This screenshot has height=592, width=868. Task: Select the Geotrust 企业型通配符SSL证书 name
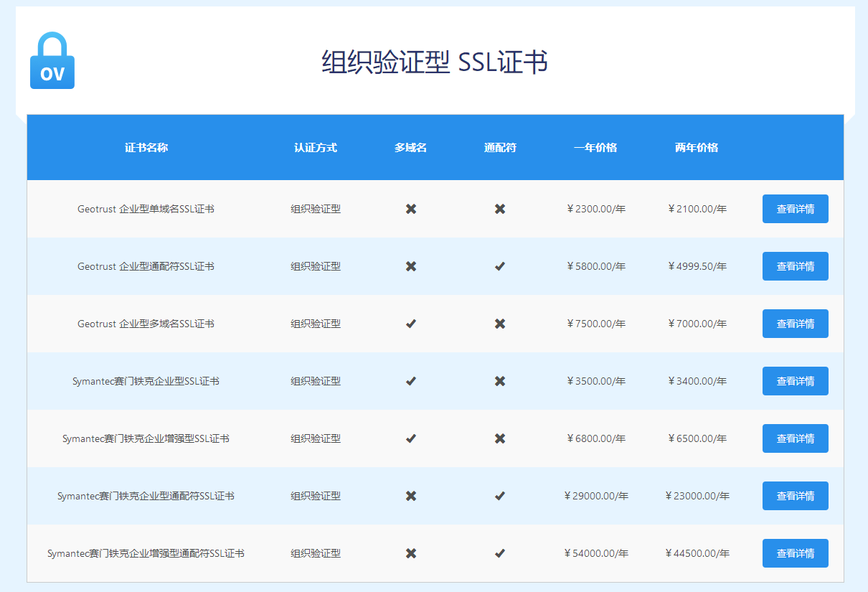point(146,266)
